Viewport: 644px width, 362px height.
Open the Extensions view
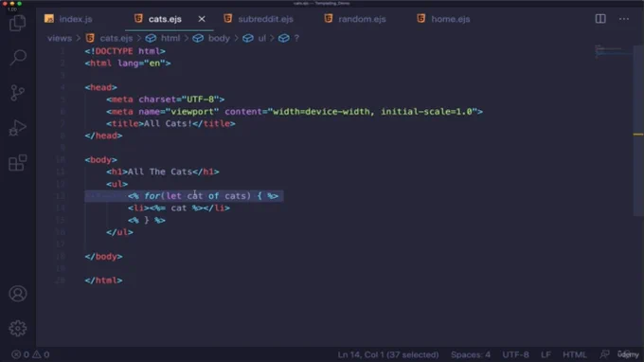[18, 163]
